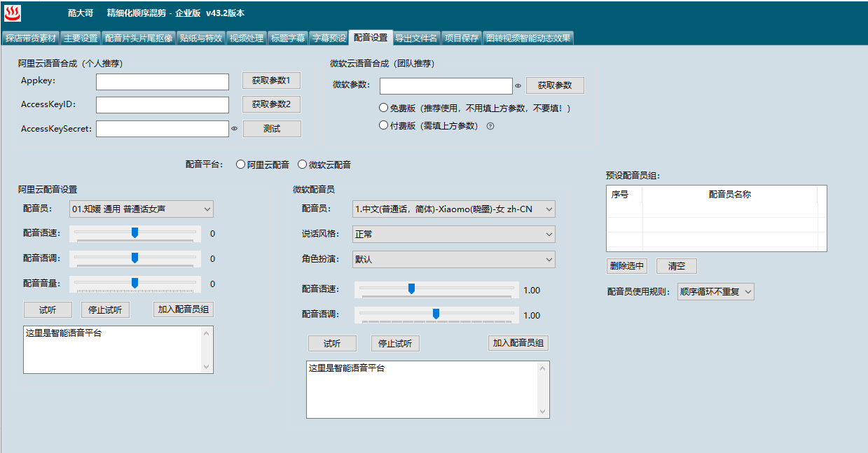The height and width of the screenshot is (453, 868).
Task: Open the 导出文件名 tab
Action: (x=416, y=39)
